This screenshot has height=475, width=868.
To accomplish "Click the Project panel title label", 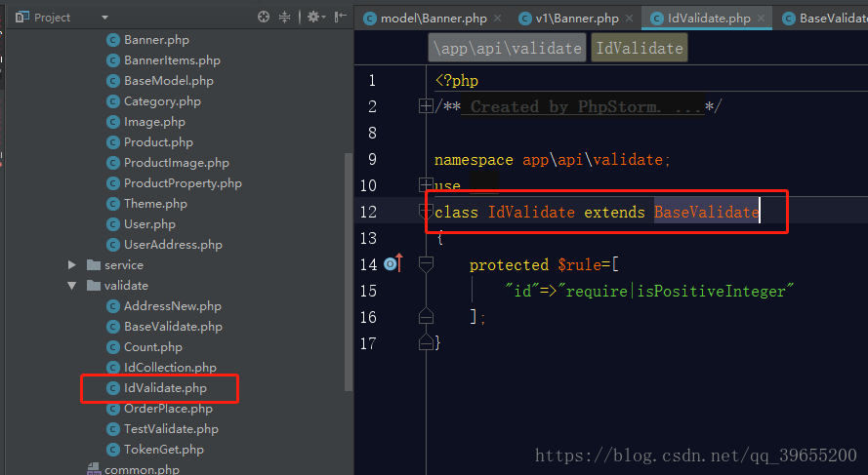I will tap(52, 18).
